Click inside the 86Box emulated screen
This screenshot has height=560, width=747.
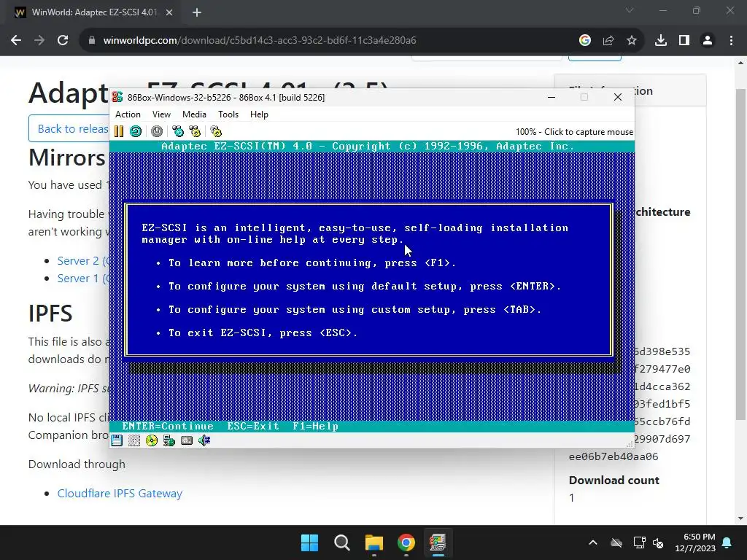371,286
